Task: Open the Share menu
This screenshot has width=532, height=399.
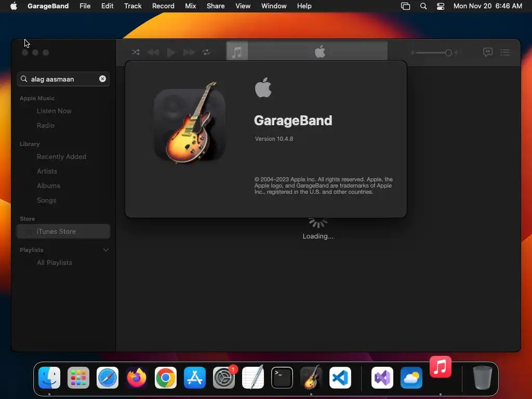Action: tap(216, 6)
